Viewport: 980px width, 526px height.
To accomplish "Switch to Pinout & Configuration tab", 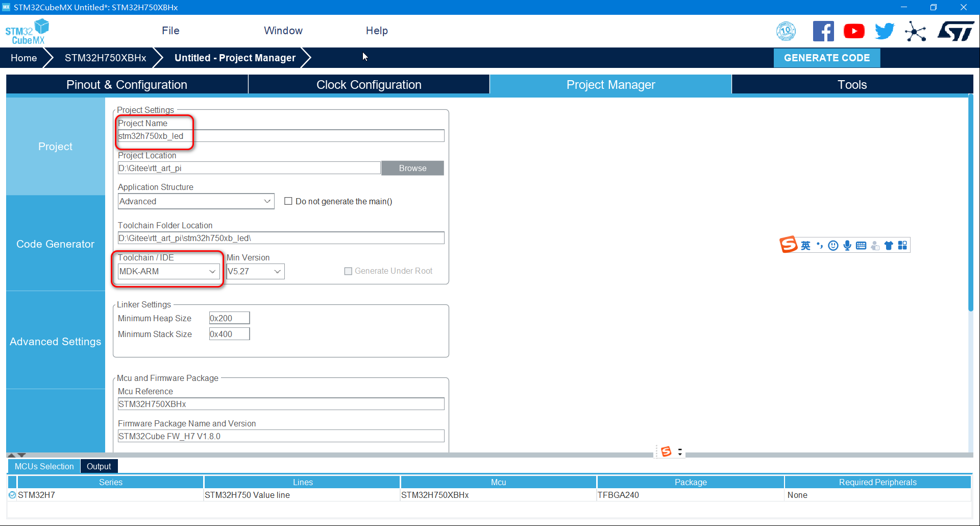I will click(x=127, y=85).
